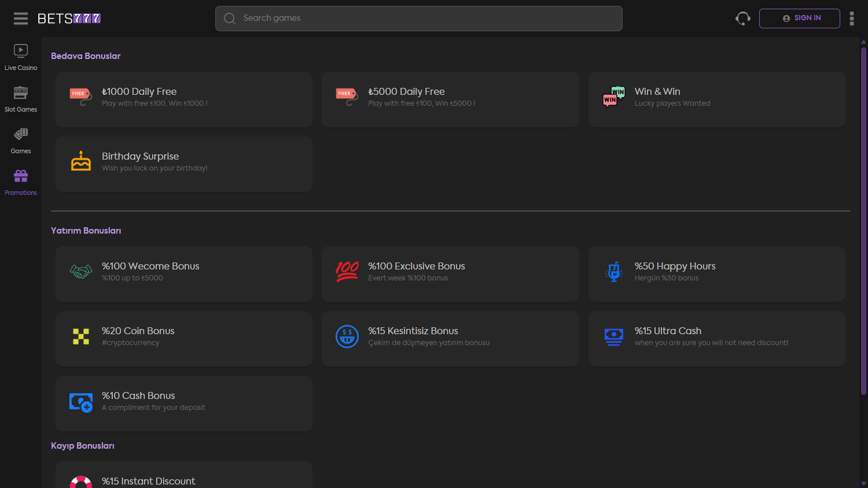The width and height of the screenshot is (868, 488).
Task: Select the Games dice icon
Action: [x=21, y=135]
